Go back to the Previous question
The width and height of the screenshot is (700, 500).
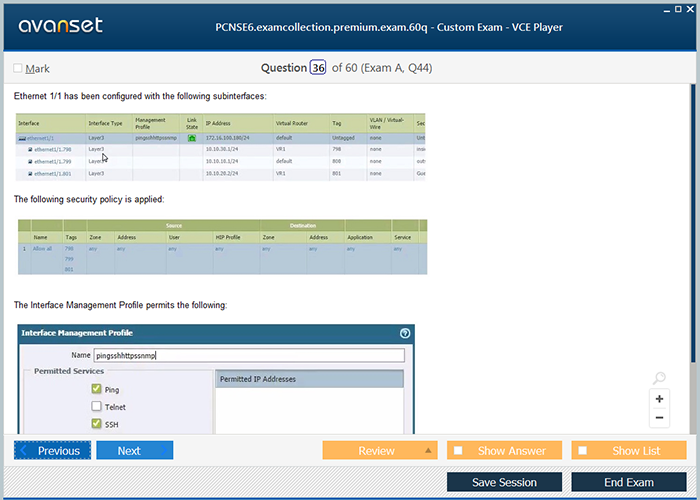(52, 451)
